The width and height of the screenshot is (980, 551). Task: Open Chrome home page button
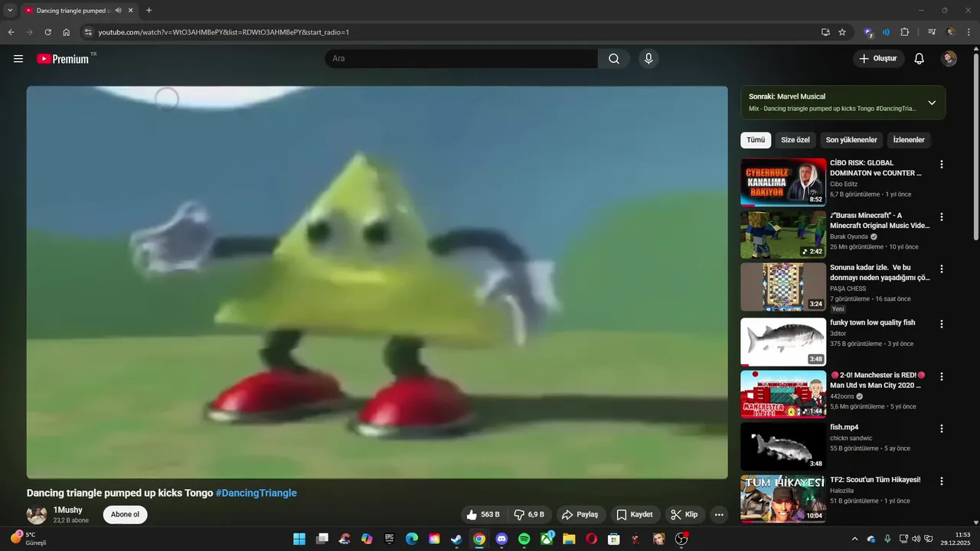[x=67, y=32]
